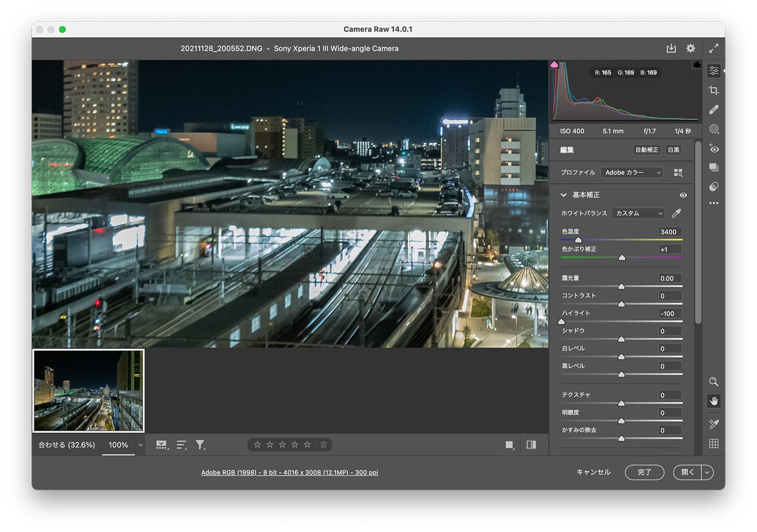
Task: Select the Spot Removal healing tool
Action: tap(714, 110)
